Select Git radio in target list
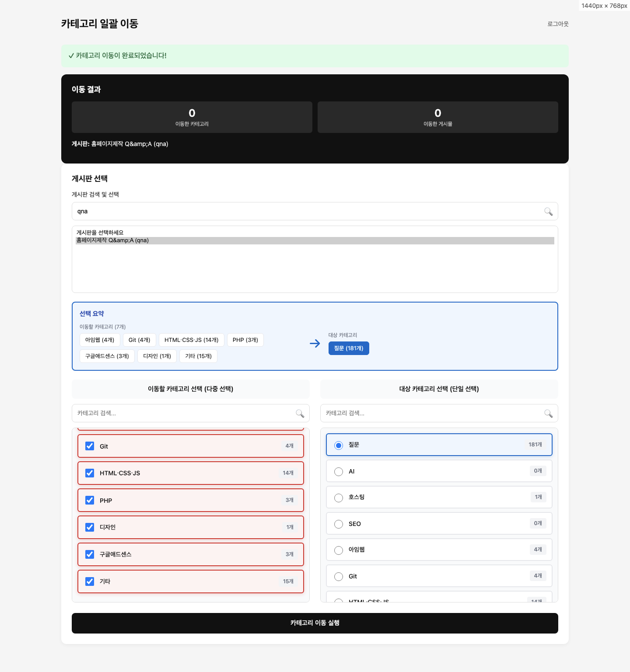The image size is (630, 672). pyautogui.click(x=339, y=577)
